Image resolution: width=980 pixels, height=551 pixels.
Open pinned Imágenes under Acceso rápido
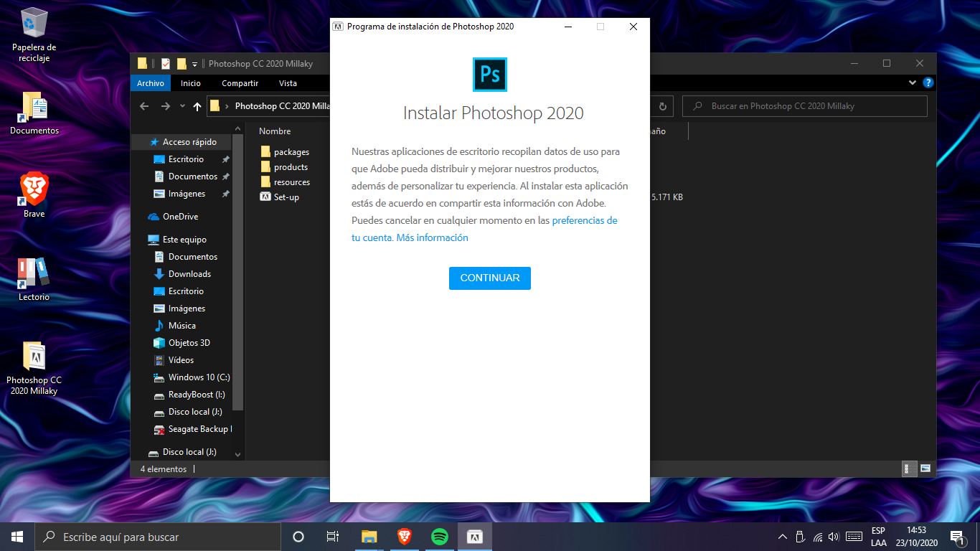[179, 194]
